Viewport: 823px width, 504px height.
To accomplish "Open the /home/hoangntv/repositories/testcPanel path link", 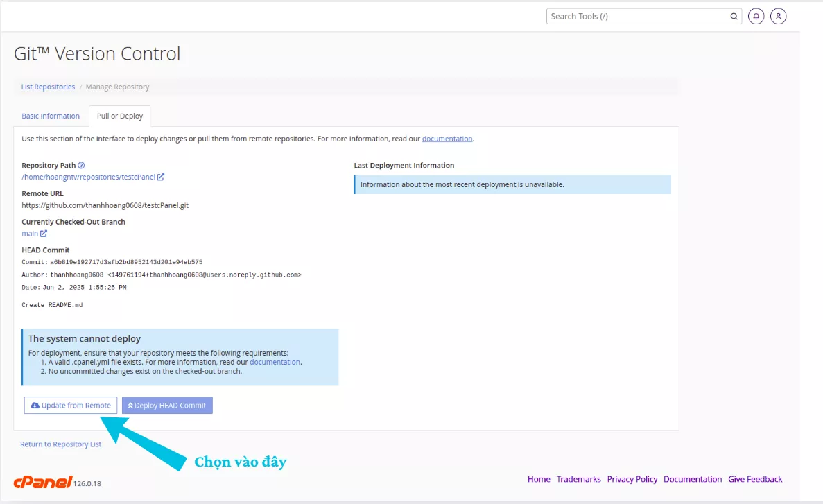I will (x=88, y=177).
